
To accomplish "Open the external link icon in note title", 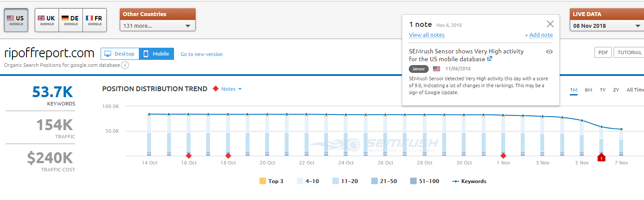I will pos(490,59).
